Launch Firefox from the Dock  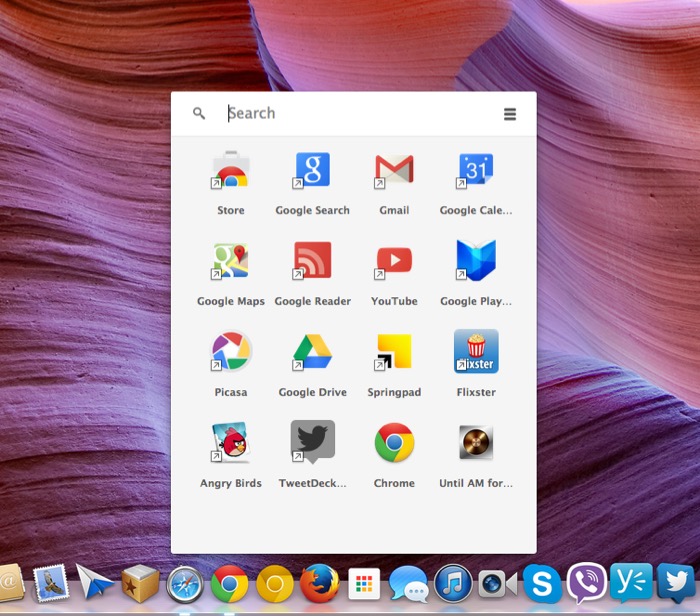tap(319, 584)
